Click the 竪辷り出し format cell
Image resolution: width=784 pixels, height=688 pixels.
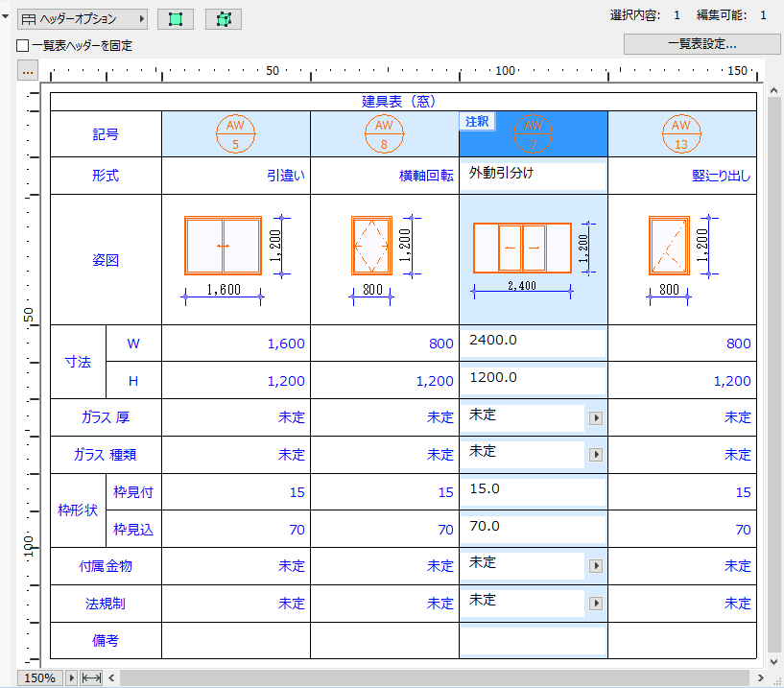[682, 176]
